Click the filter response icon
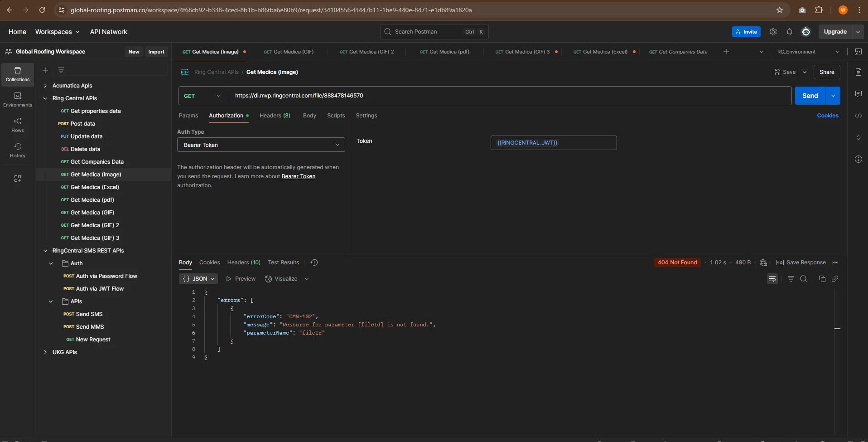Viewport: 868px width, 442px height. 791,279
